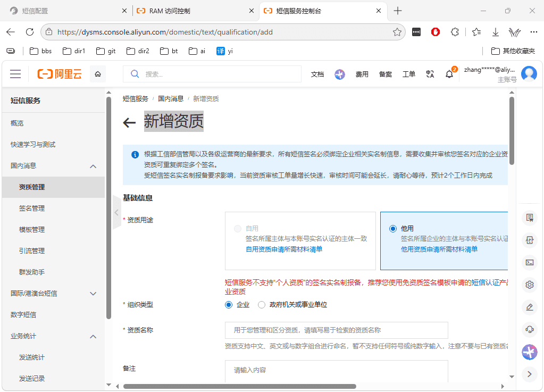Expand the 国际/港澳台短信 section
This screenshot has width=544, height=392.
pos(93,294)
